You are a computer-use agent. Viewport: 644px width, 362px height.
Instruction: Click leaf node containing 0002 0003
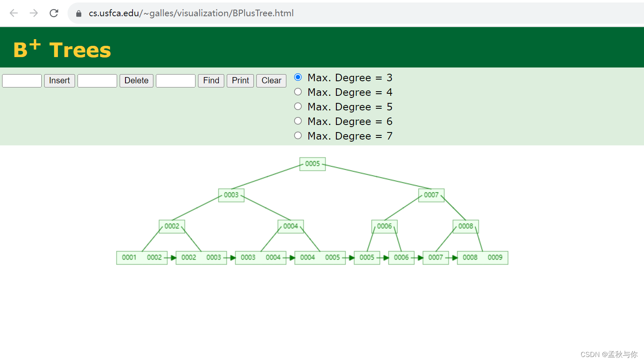tap(201, 257)
